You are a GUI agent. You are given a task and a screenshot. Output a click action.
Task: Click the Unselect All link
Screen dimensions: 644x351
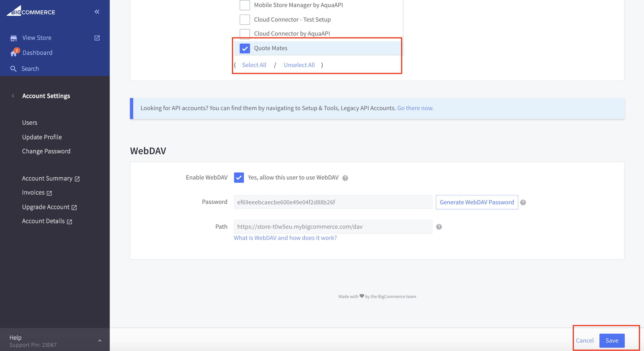299,65
